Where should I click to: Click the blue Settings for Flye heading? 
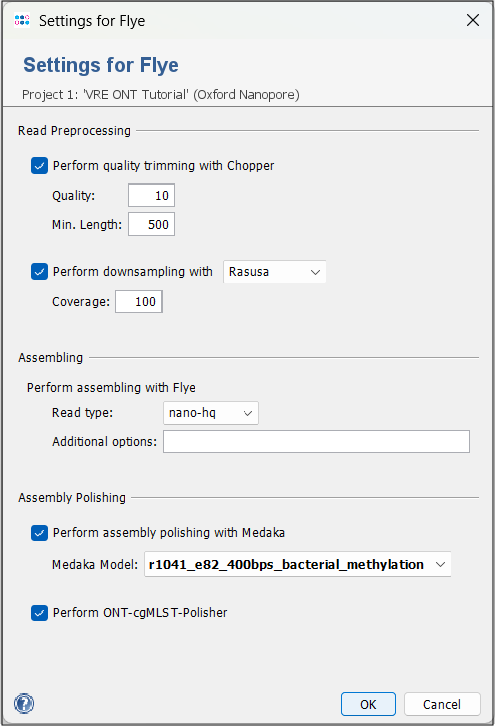coord(101,65)
